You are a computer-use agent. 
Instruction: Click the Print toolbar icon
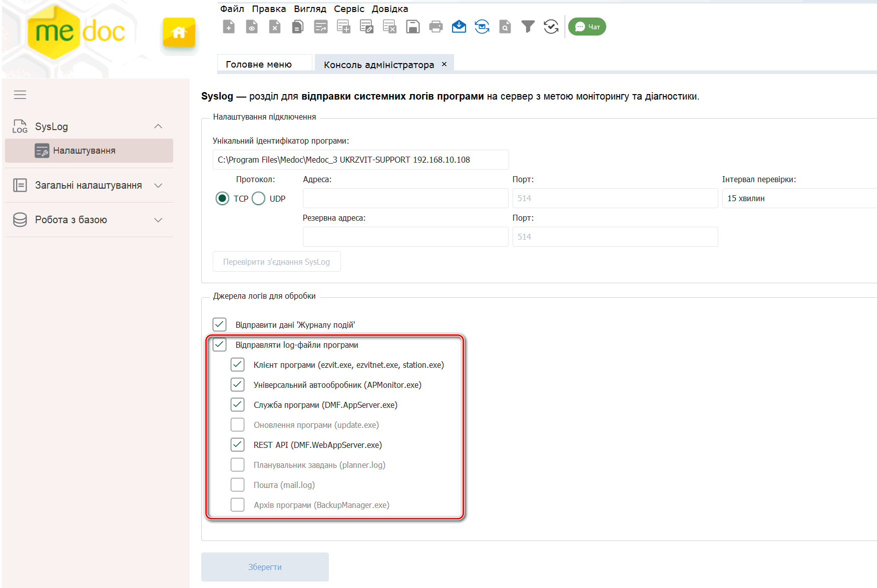(435, 27)
